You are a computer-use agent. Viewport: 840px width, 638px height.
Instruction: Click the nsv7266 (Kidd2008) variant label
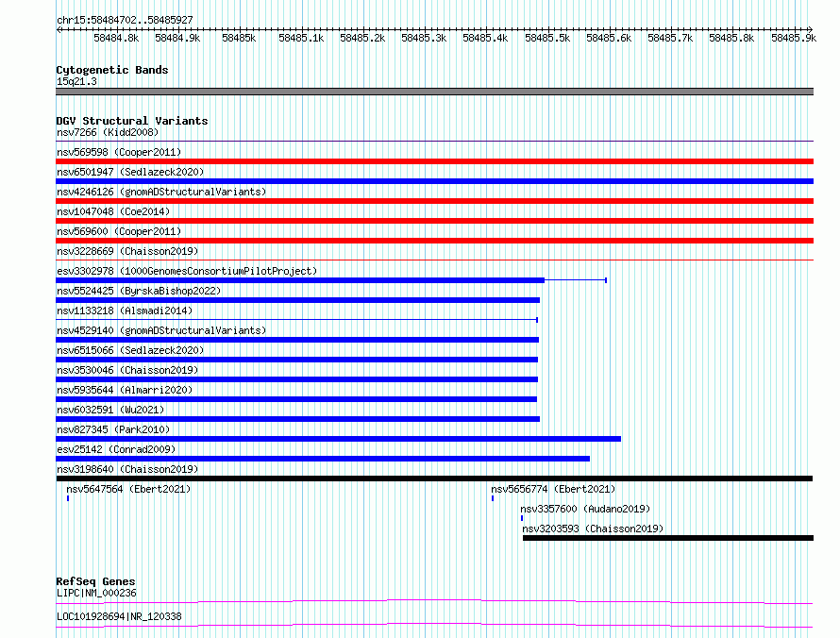[x=108, y=132]
